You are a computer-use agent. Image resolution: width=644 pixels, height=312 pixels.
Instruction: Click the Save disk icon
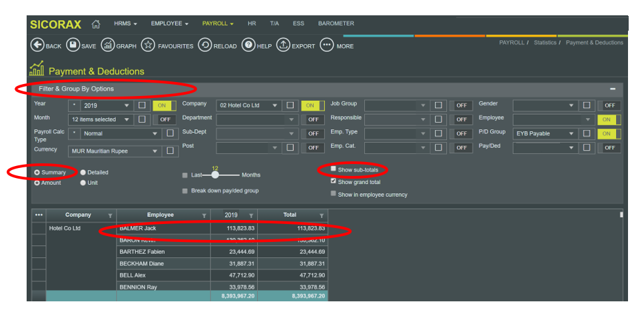point(72,45)
